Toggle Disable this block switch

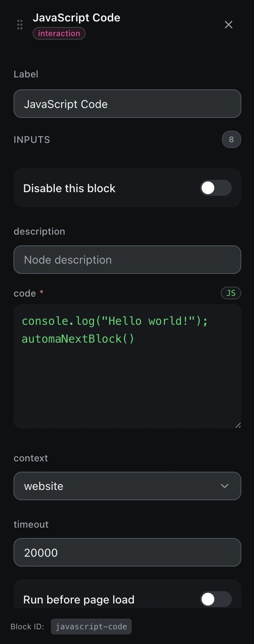coord(216,188)
